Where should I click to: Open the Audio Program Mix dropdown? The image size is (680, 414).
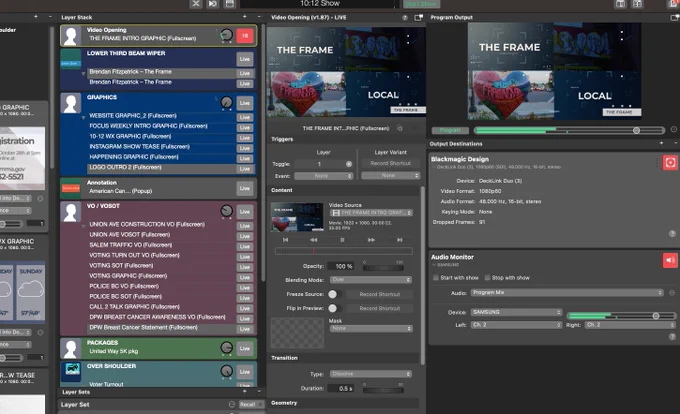point(567,293)
